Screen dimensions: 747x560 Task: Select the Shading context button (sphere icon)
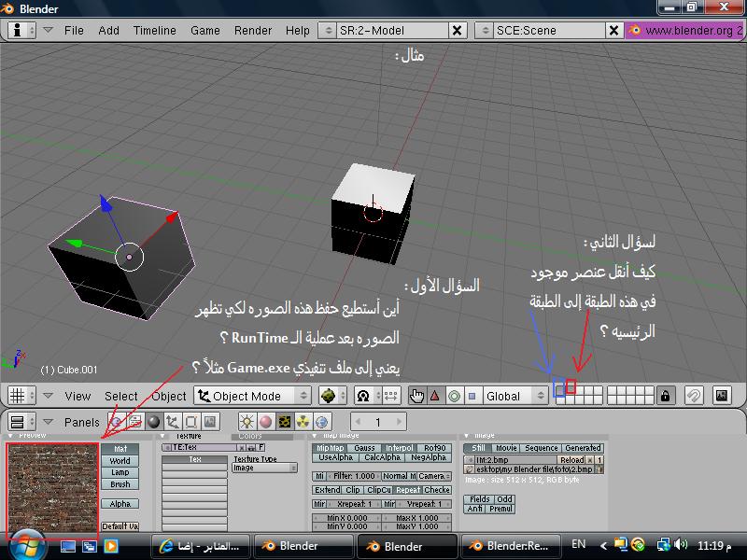click(x=153, y=422)
